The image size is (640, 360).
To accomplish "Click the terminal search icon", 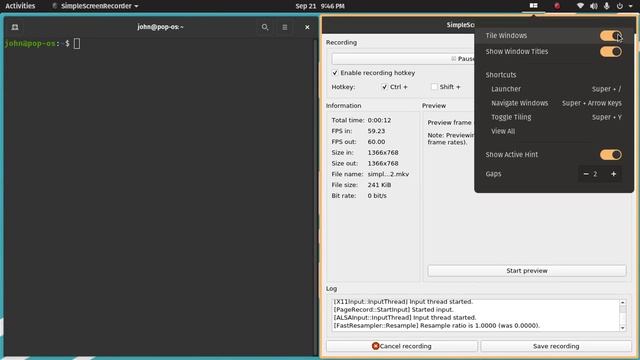I will pos(265,27).
